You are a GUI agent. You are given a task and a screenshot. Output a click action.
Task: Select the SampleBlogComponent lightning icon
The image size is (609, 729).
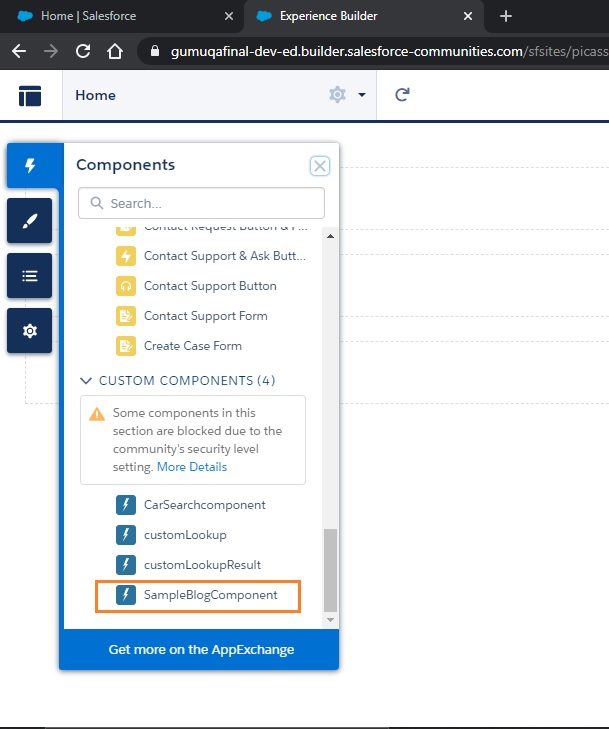click(126, 595)
